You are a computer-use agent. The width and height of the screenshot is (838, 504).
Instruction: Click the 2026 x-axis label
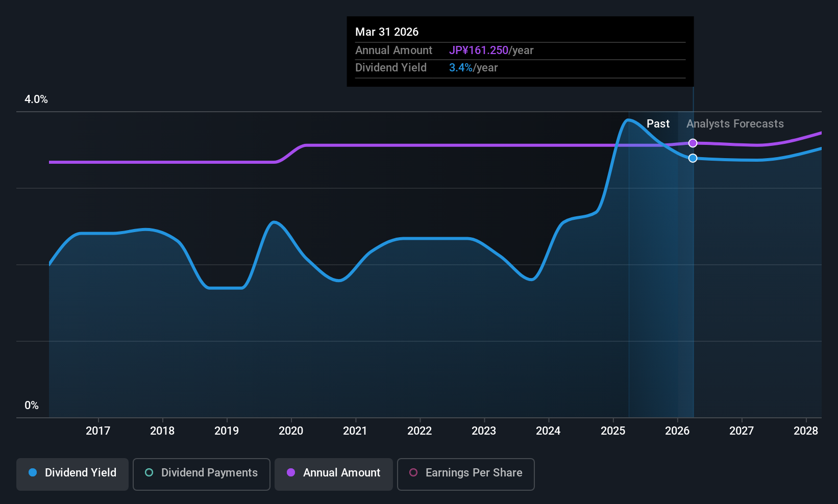click(x=677, y=431)
